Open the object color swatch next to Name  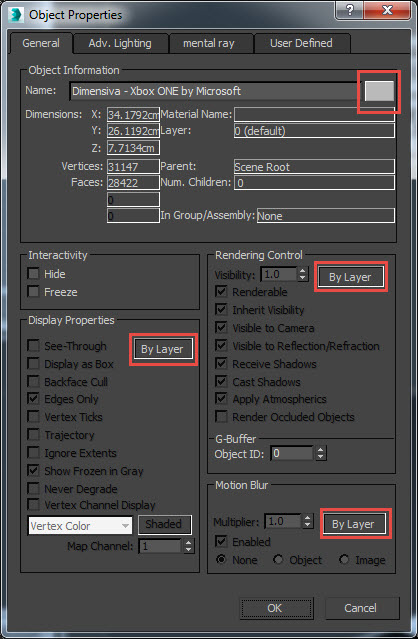(x=379, y=91)
